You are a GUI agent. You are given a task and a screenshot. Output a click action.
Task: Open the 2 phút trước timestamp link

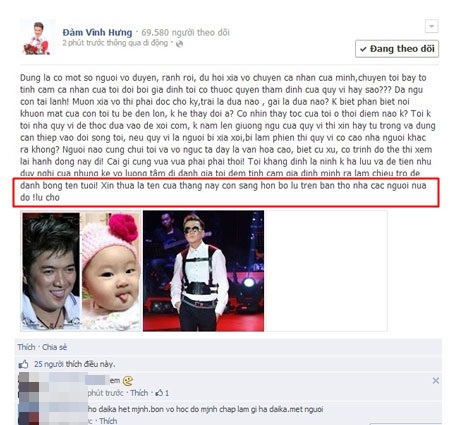[x=83, y=43]
